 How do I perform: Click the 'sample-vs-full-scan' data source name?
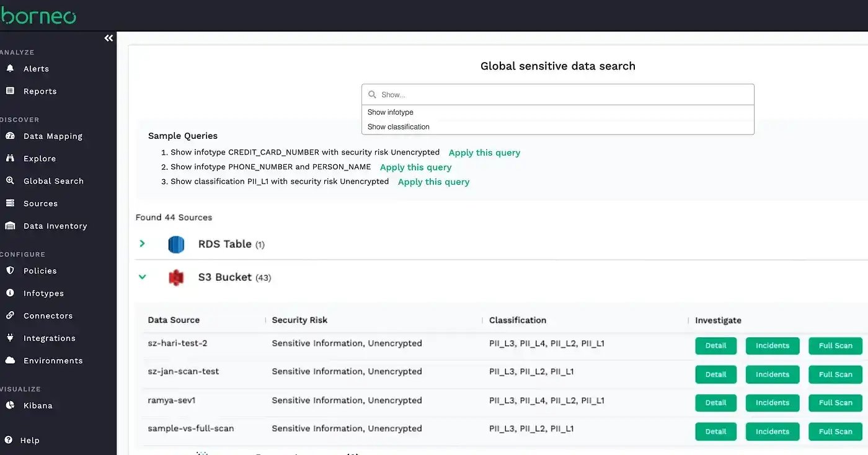[191, 428]
